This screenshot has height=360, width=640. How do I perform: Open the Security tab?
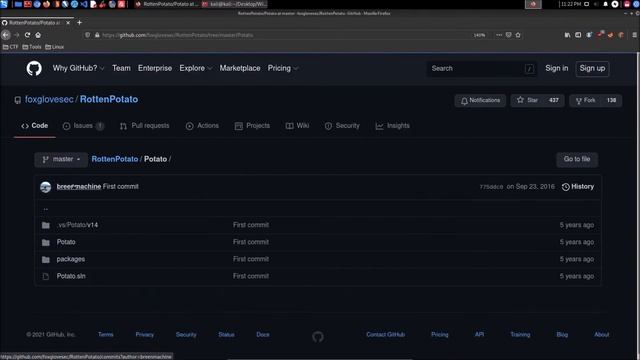click(x=342, y=126)
